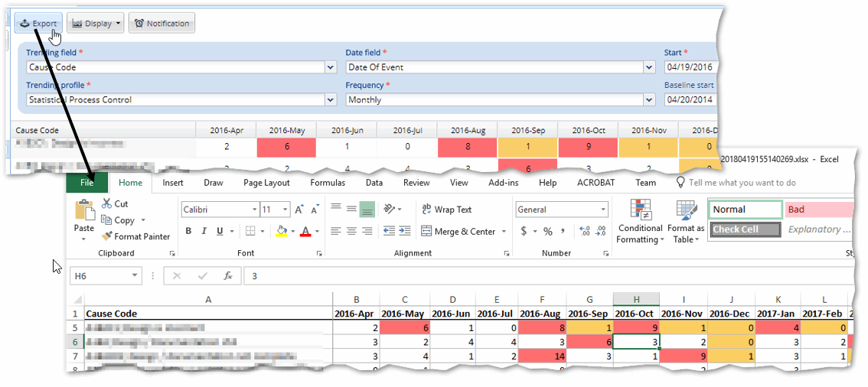Image resolution: width=868 pixels, height=387 pixels.
Task: Click the Format as Table icon
Action: coord(685,222)
